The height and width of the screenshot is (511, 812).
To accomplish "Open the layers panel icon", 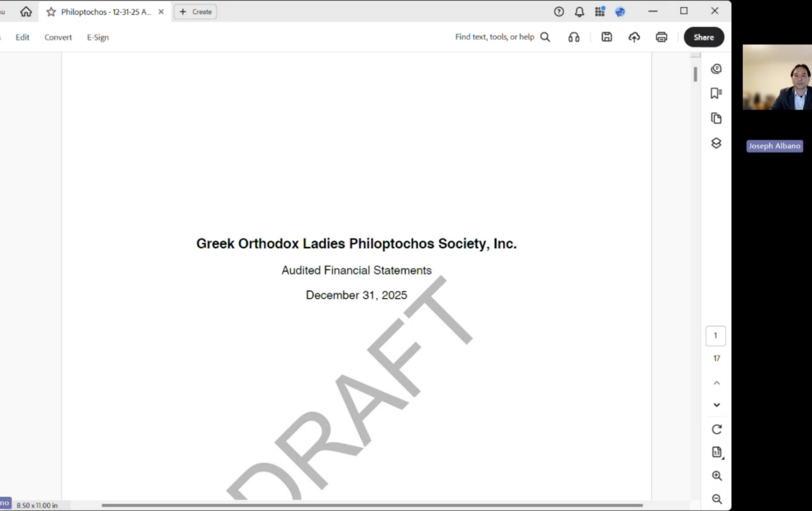I will (716, 143).
